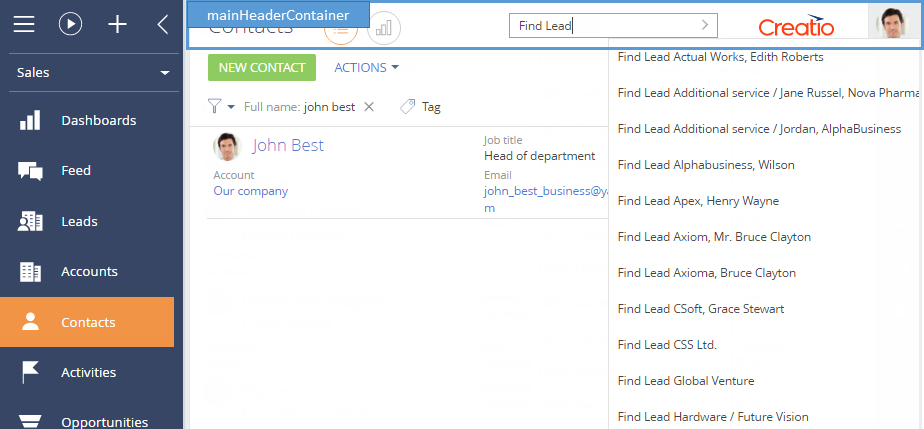
Task: Click the run process play icon
Action: coord(71,24)
